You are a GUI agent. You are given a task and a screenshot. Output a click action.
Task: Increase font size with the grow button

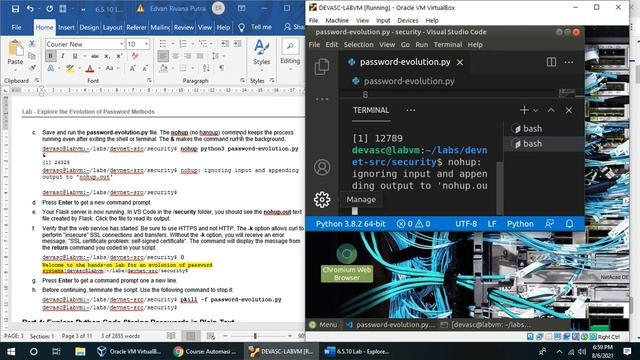pos(133,69)
